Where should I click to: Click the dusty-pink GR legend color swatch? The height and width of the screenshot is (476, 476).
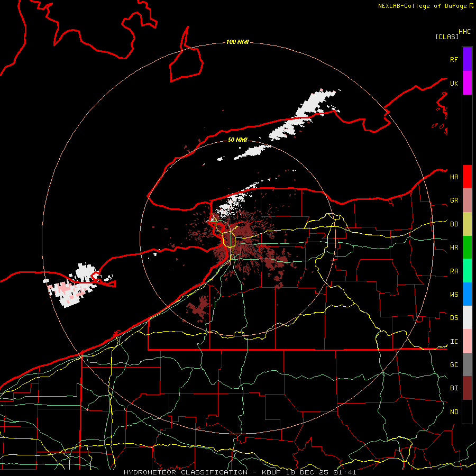coord(467,200)
